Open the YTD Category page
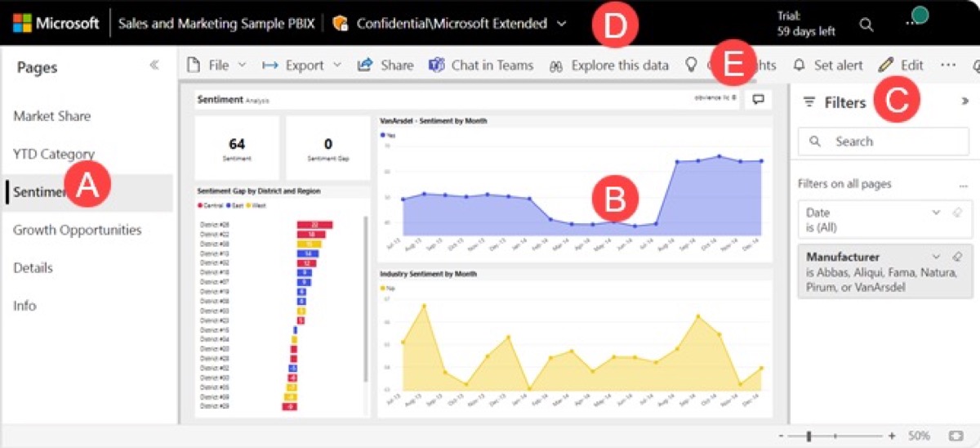980x448 pixels. 54,154
